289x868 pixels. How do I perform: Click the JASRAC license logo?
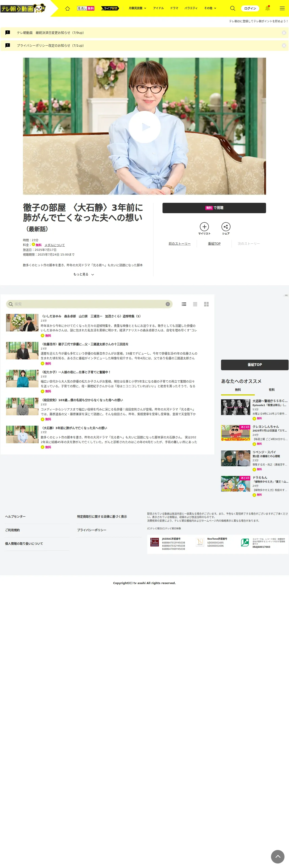pos(154,542)
